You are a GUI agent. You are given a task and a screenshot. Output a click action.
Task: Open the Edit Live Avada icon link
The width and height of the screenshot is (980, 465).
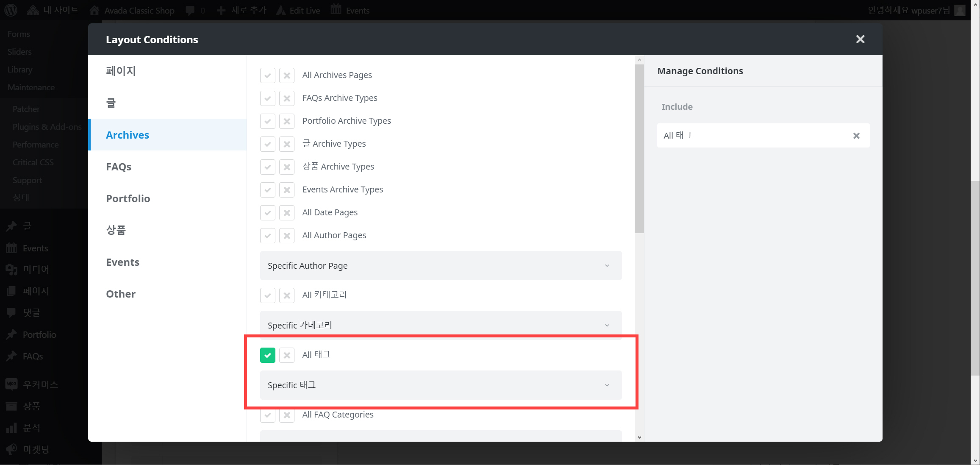[x=298, y=10]
